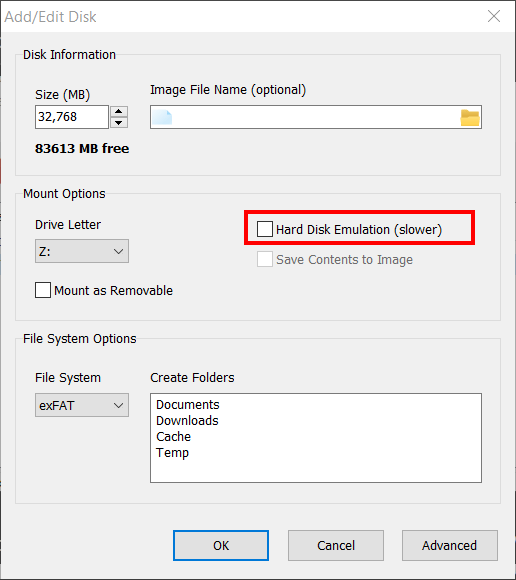Decrease disk size with the down arrow

click(x=119, y=122)
